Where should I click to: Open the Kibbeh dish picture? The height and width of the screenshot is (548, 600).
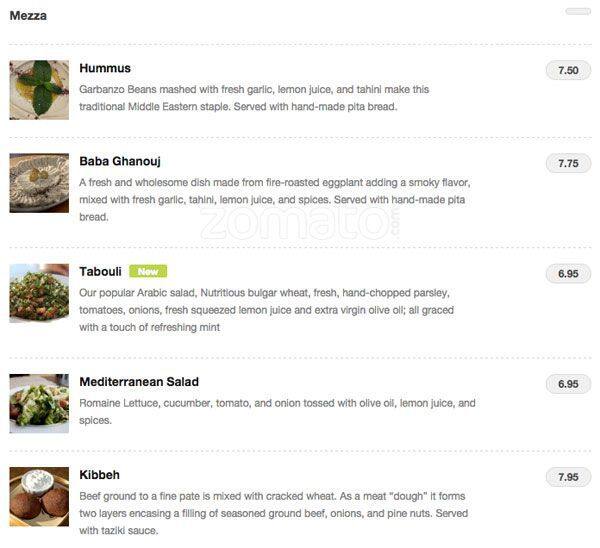(x=39, y=497)
